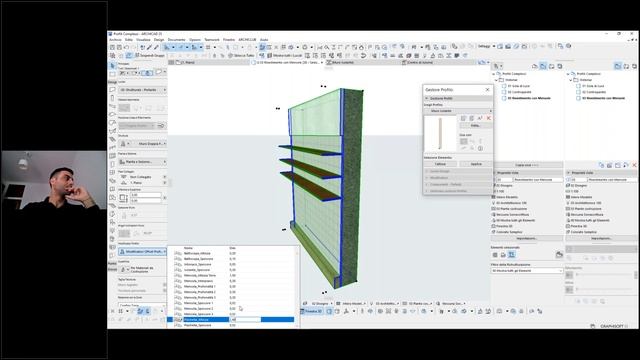
Task: Click the profile preview thumbnail
Action: [x=440, y=134]
